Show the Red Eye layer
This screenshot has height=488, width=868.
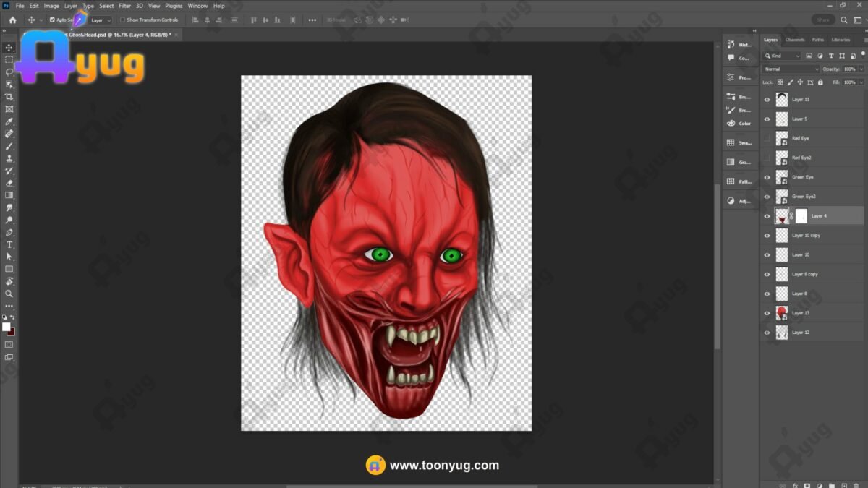coord(767,138)
